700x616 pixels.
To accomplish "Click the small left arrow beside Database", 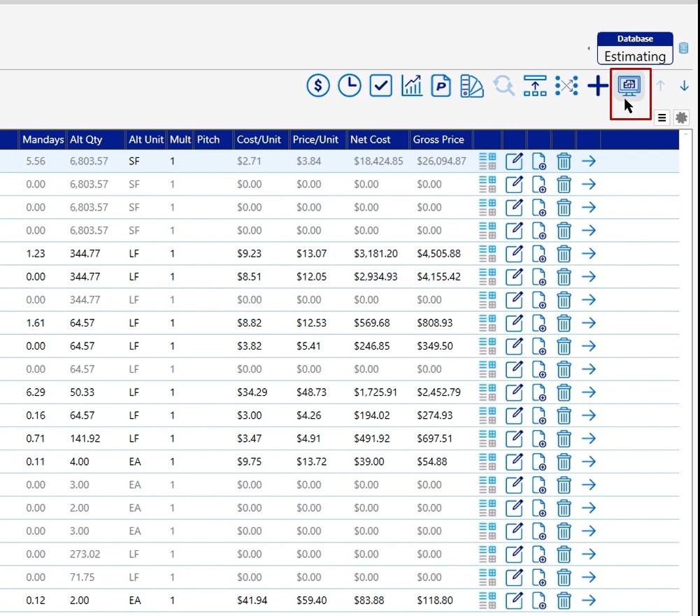I will (x=588, y=48).
